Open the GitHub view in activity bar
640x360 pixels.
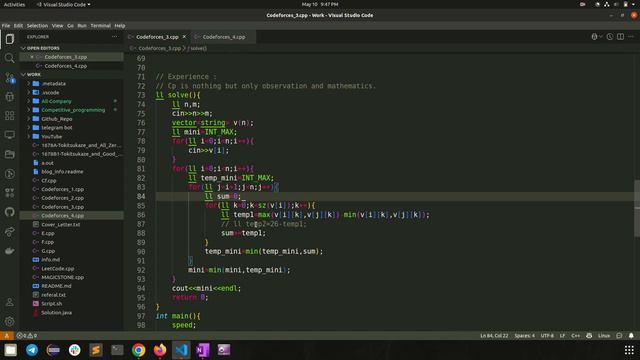(10, 212)
